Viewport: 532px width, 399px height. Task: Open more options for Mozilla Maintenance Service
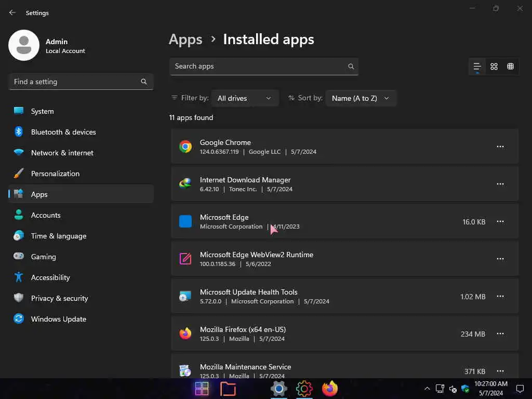[500, 371]
